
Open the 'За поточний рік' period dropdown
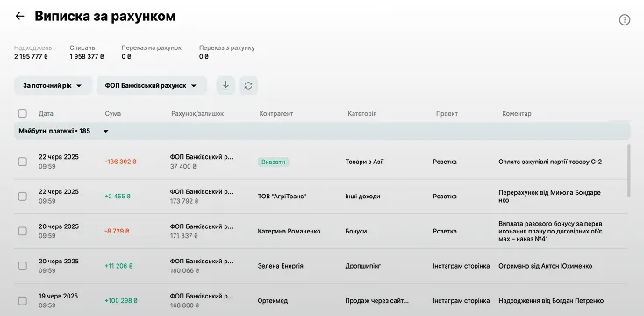tap(53, 85)
